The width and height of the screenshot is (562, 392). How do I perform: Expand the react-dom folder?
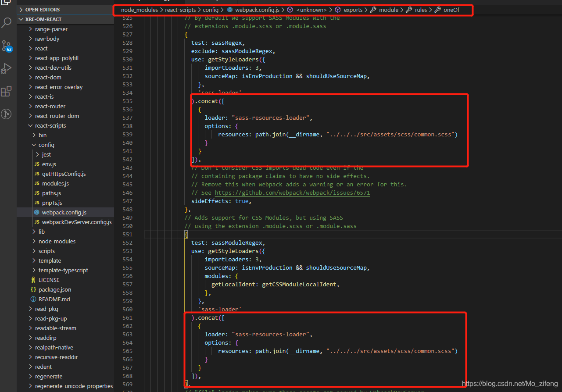click(x=30, y=77)
